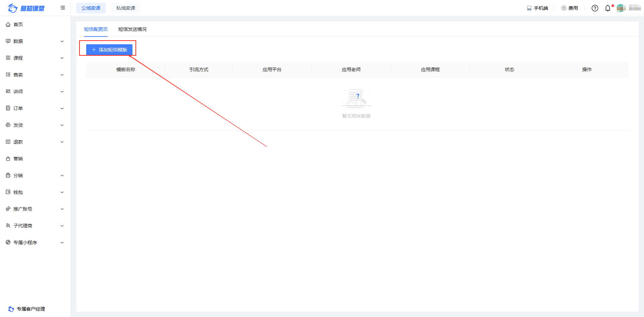The width and height of the screenshot is (644, 317).
Task: Click the 发货 printer icon
Action: [x=8, y=125]
